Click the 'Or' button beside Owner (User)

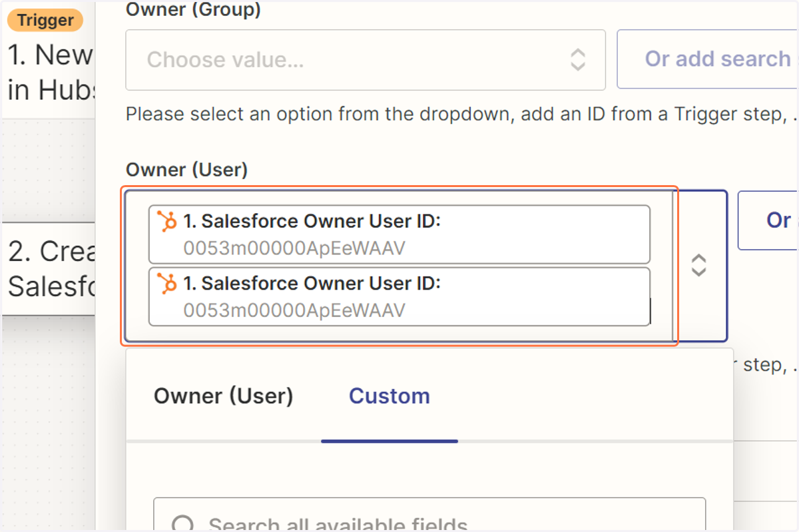click(x=768, y=220)
